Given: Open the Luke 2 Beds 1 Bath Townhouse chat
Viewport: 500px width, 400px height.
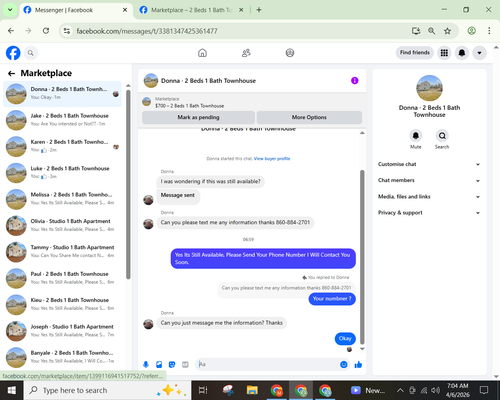Looking at the screenshot, I should [62, 173].
